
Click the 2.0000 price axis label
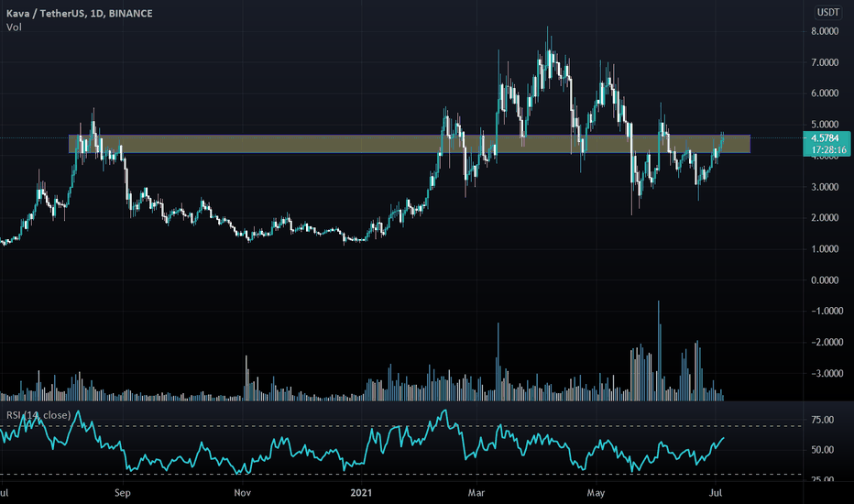825,218
